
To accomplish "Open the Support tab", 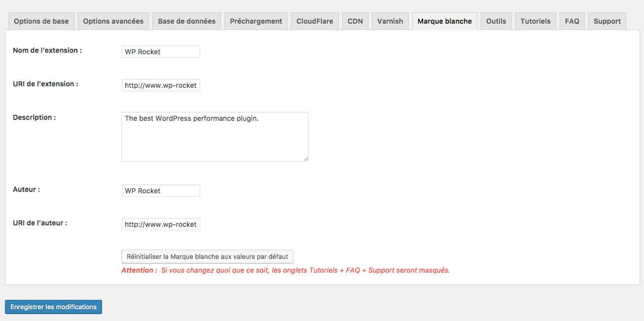I will [607, 21].
